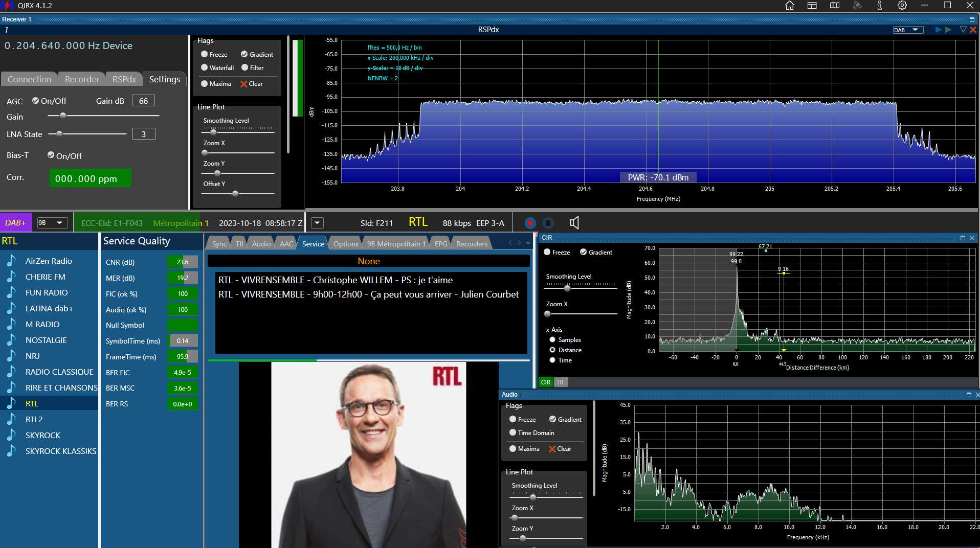Mute audio with the speaker icon
The height and width of the screenshot is (548, 980).
[574, 223]
